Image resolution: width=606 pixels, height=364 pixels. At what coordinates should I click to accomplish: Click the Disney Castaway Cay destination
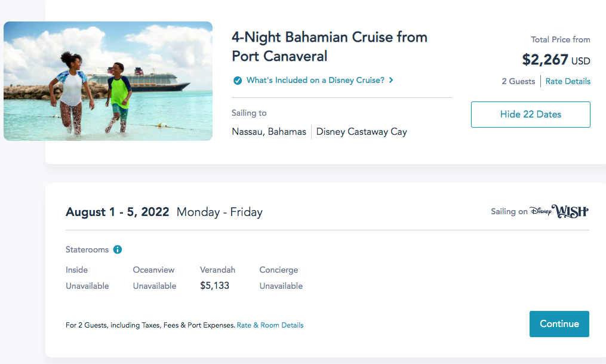(x=361, y=132)
